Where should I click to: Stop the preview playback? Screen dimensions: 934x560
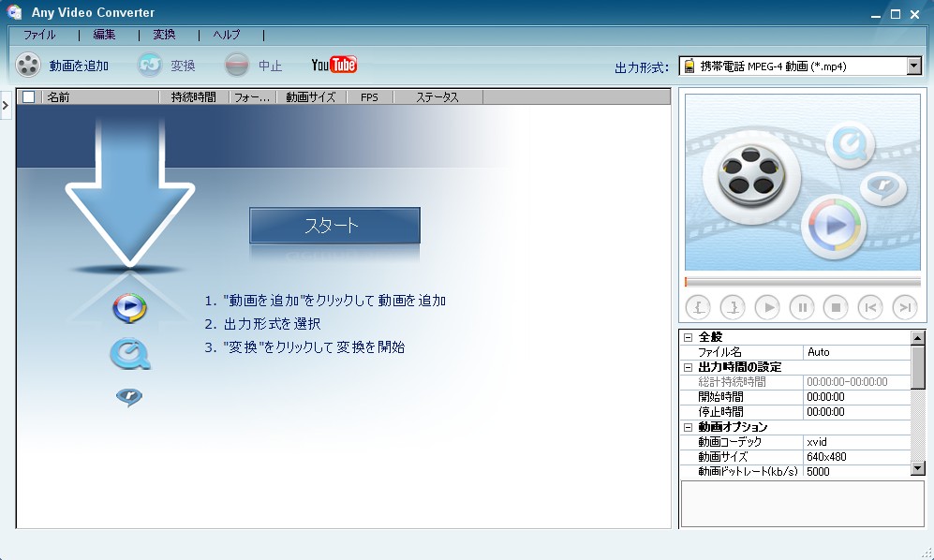(836, 307)
